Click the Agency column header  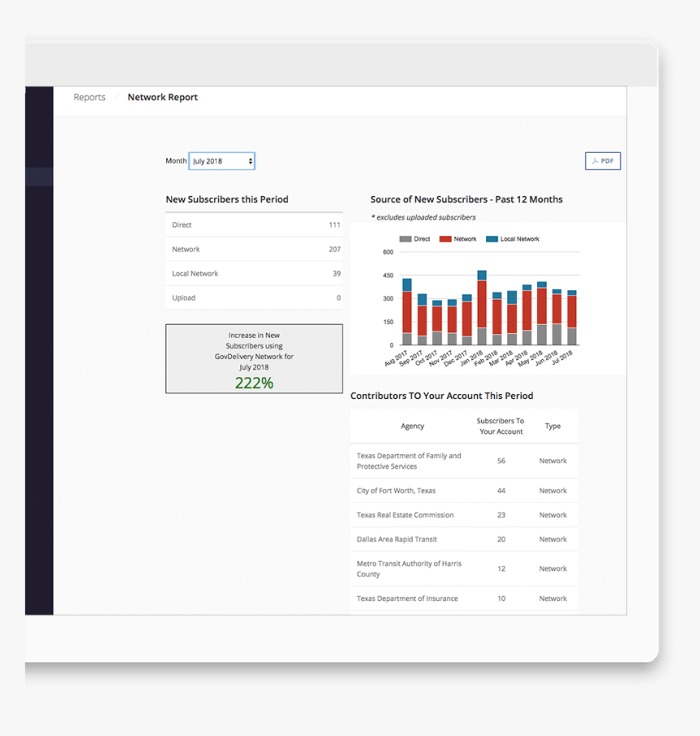click(x=413, y=426)
